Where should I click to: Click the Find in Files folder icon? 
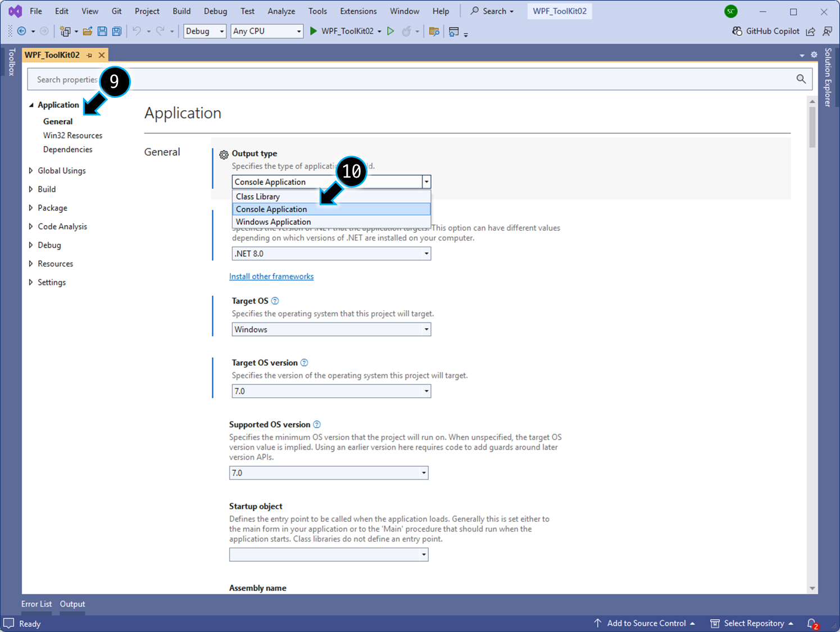coord(434,31)
